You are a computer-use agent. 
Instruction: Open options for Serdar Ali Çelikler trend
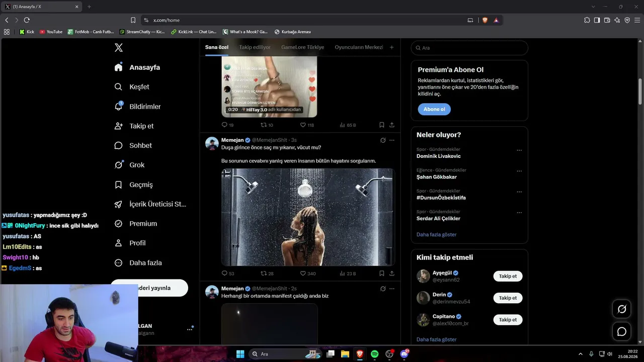(519, 213)
